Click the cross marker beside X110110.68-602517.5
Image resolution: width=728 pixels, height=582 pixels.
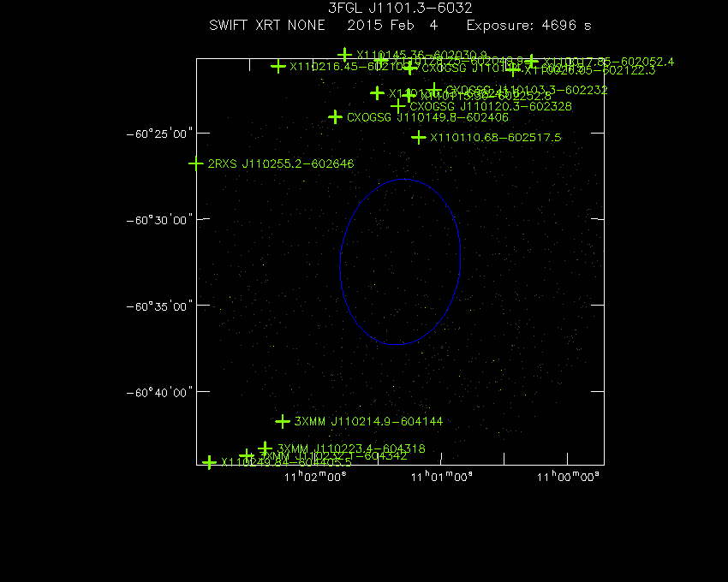click(419, 138)
